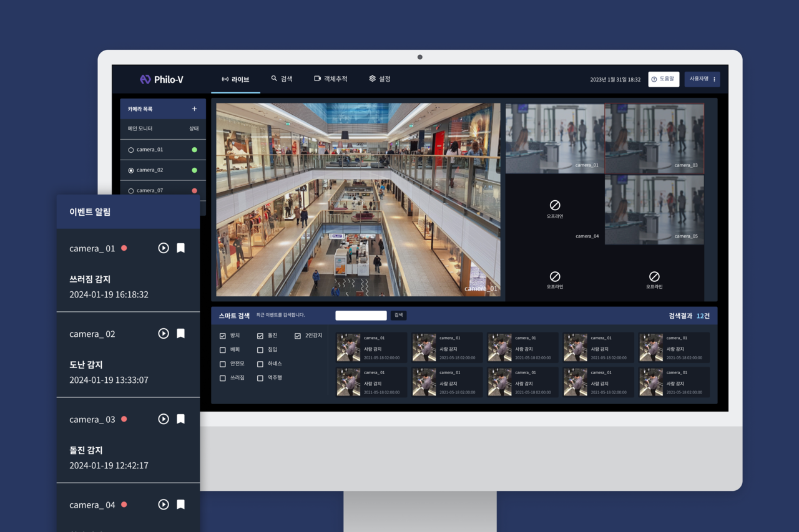Play the camera_01 fall detection event

pyautogui.click(x=164, y=248)
